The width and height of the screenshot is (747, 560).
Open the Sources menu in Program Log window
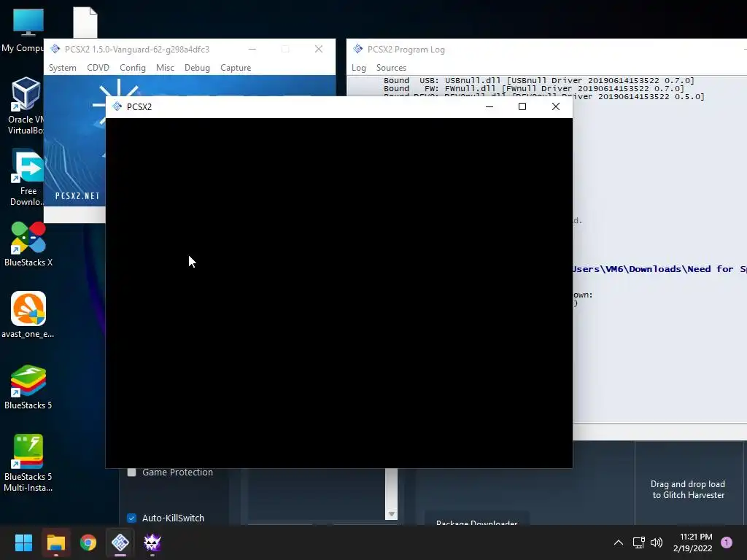391,68
